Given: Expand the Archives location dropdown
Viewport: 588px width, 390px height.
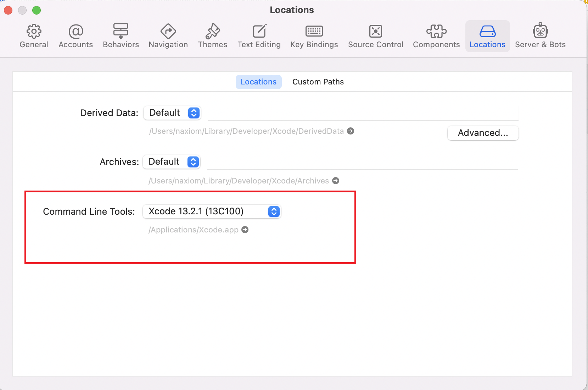Looking at the screenshot, I should (172, 162).
